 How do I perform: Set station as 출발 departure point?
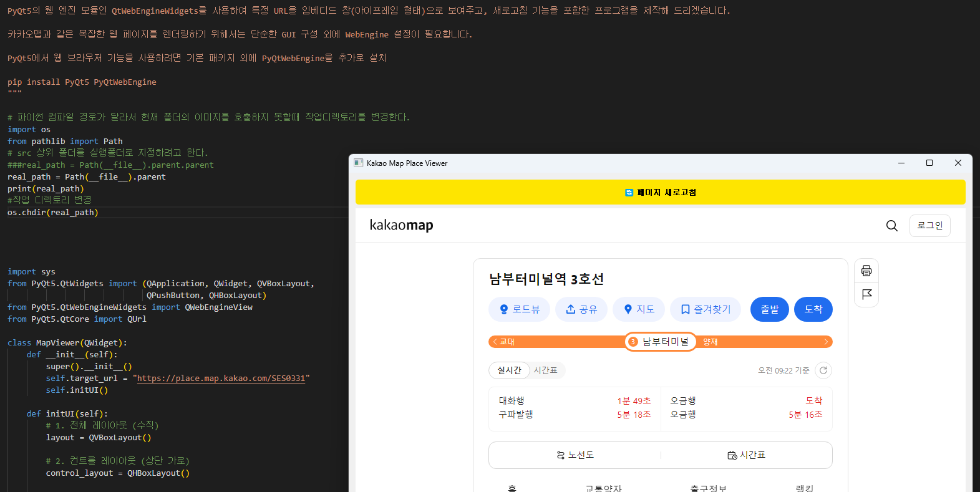click(769, 309)
